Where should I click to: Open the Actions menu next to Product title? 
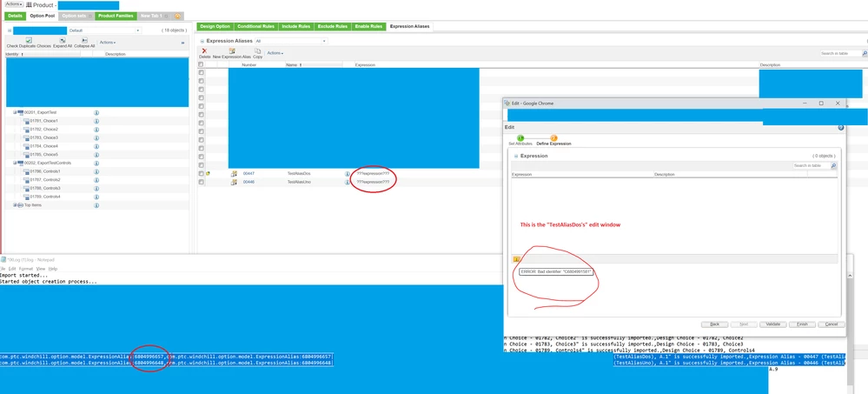tap(15, 3)
